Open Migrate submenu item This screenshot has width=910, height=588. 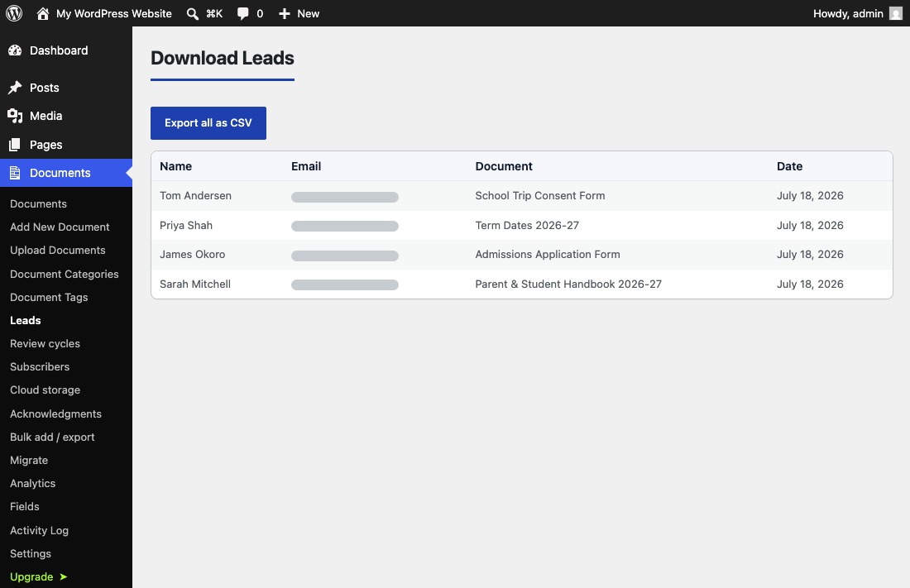click(29, 461)
